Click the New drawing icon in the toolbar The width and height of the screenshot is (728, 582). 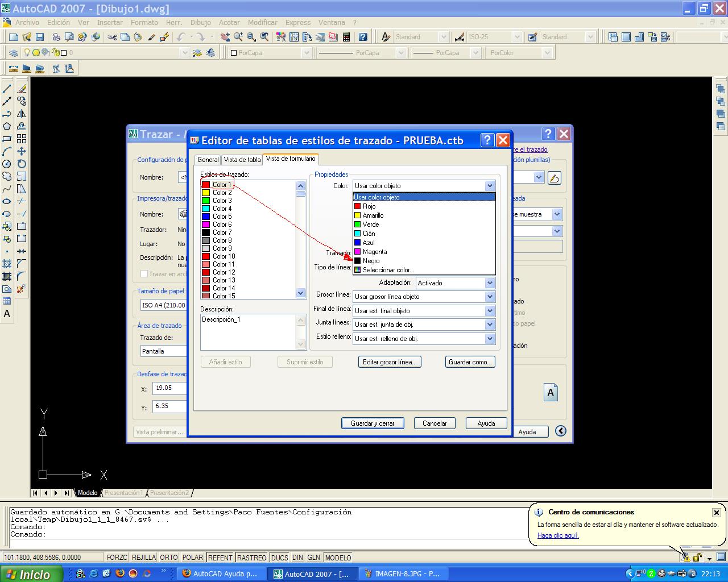[14, 37]
